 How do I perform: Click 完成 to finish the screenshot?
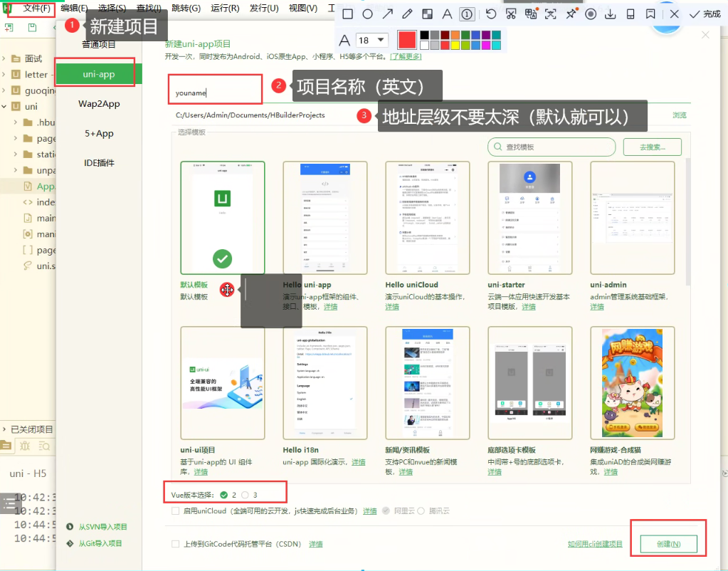(x=705, y=14)
